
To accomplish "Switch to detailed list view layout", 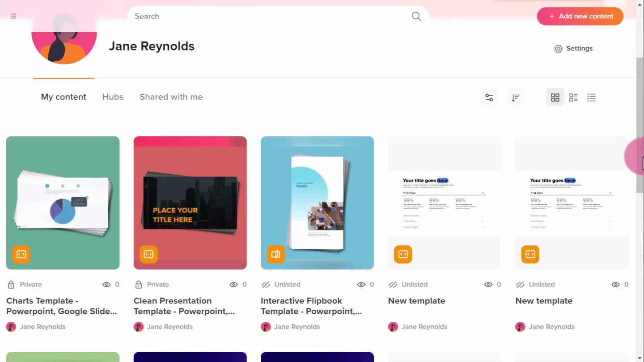I will pos(573,97).
